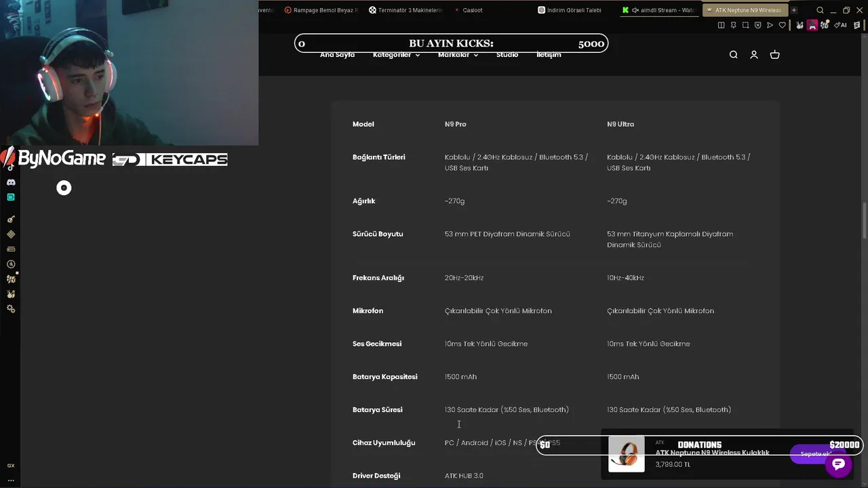Select the ATK Neptune N9 Wireless tab
The width and height of the screenshot is (868, 488).
coord(745,10)
